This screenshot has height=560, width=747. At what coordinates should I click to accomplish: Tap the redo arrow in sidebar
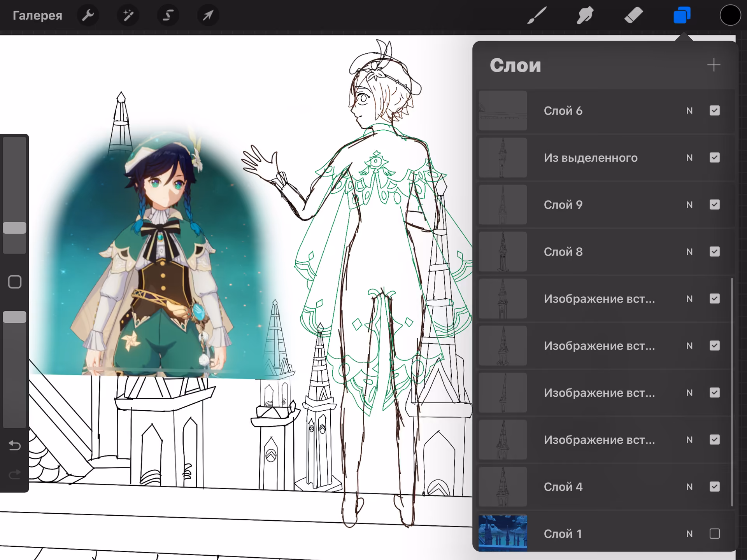click(x=15, y=474)
